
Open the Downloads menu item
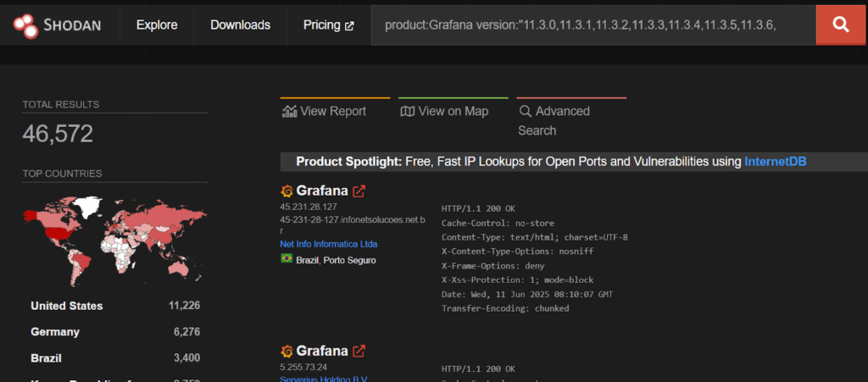240,25
